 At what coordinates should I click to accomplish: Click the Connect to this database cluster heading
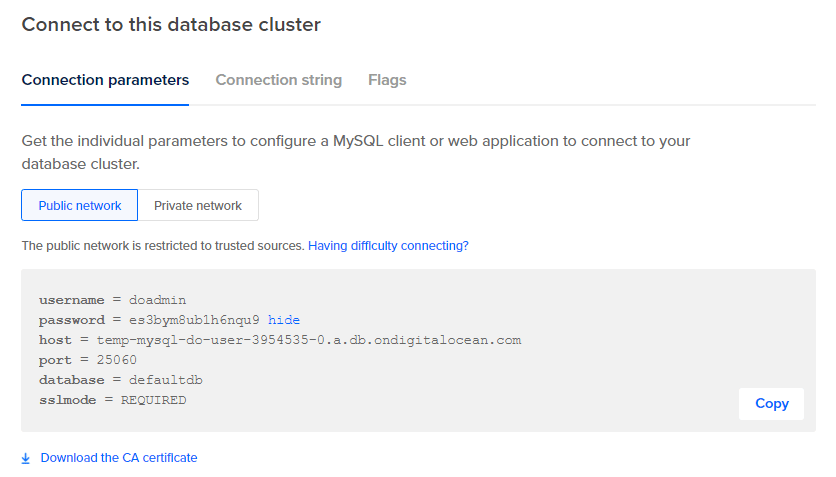(171, 25)
